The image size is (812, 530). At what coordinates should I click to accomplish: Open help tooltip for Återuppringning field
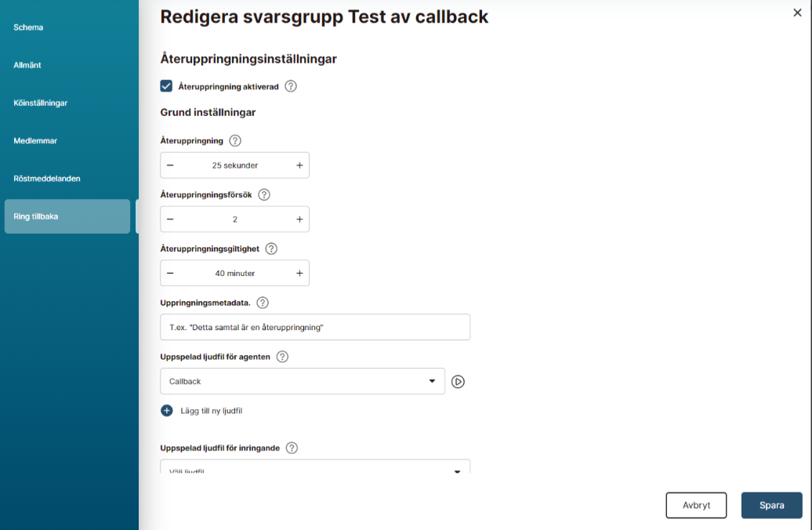click(x=235, y=141)
